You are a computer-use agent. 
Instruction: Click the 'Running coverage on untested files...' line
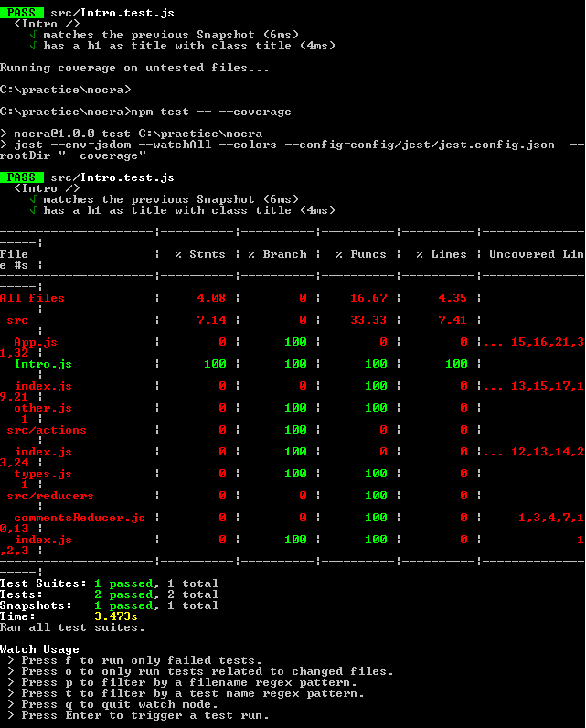click(134, 68)
